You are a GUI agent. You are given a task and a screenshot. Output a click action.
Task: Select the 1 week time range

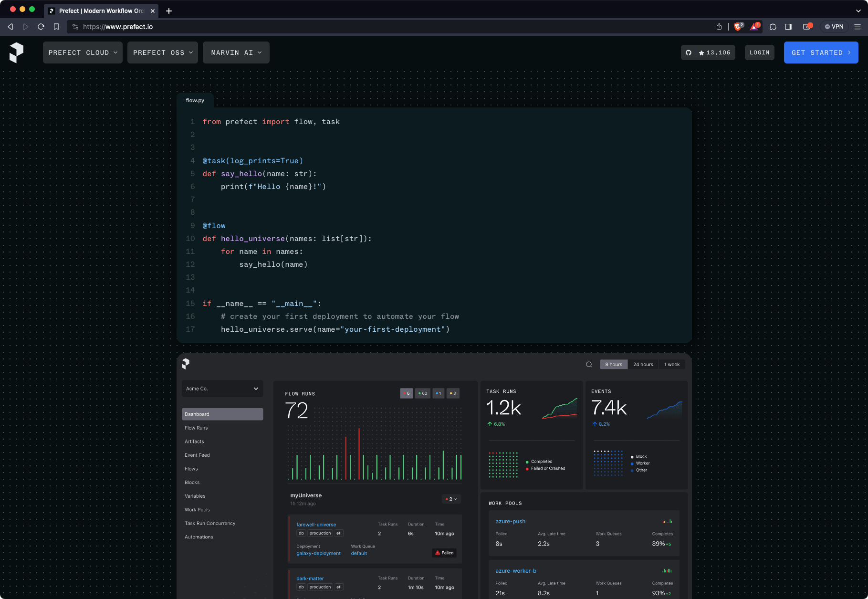tap(671, 365)
